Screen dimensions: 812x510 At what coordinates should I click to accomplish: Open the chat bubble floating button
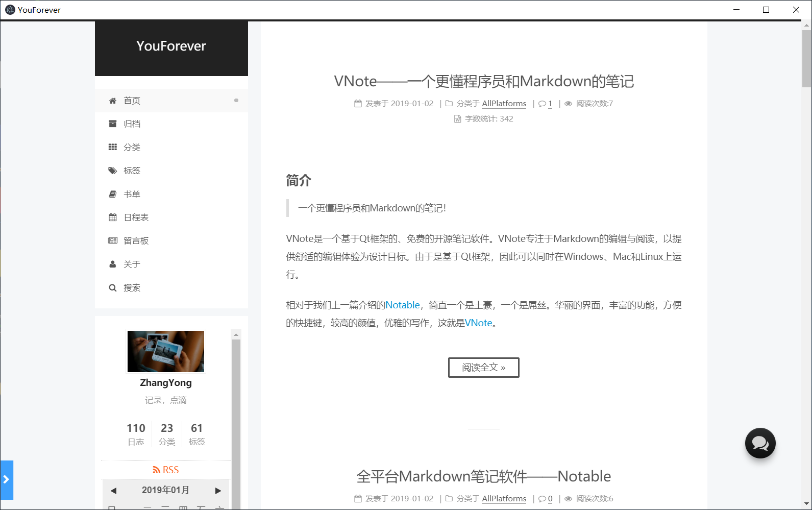coord(760,443)
